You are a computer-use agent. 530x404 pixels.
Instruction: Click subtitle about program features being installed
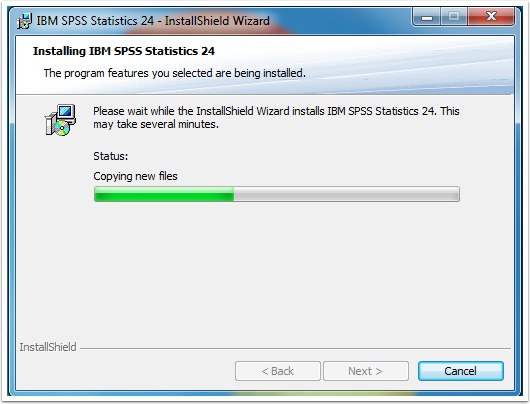pos(174,73)
